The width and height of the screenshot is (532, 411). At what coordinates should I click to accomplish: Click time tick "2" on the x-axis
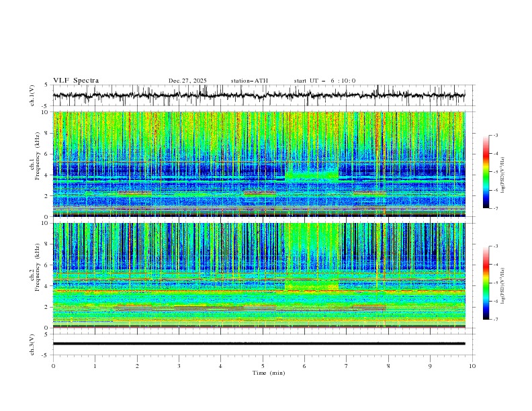pos(137,366)
